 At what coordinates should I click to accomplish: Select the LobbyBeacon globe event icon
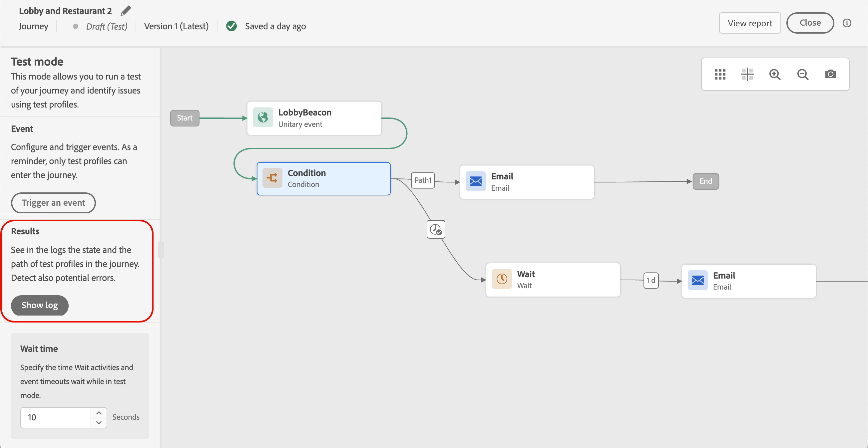coord(263,117)
